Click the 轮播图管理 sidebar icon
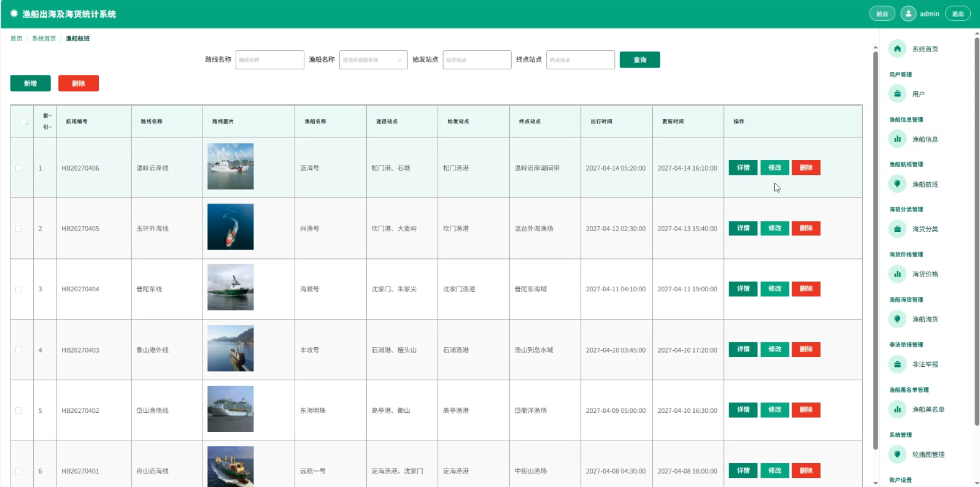Screen dimensions: 980x487 tap(897, 454)
